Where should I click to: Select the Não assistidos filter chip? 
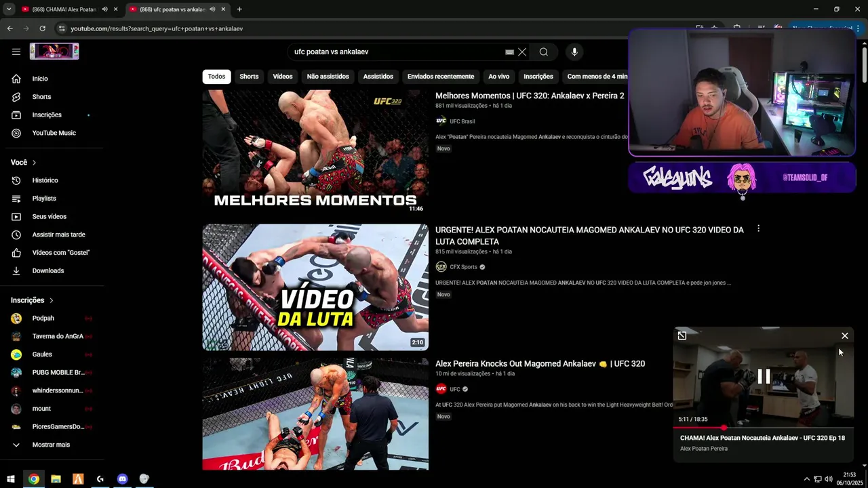click(x=328, y=77)
